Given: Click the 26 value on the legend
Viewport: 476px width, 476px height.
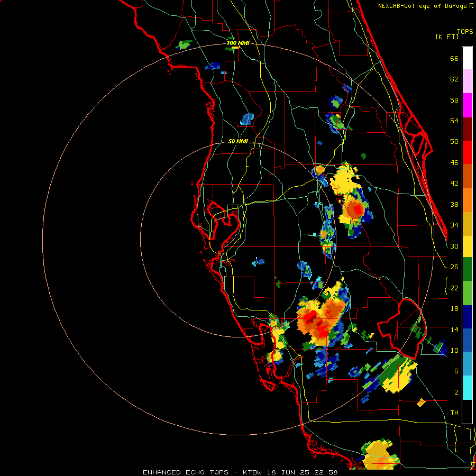Looking at the screenshot, I should click(x=454, y=267).
